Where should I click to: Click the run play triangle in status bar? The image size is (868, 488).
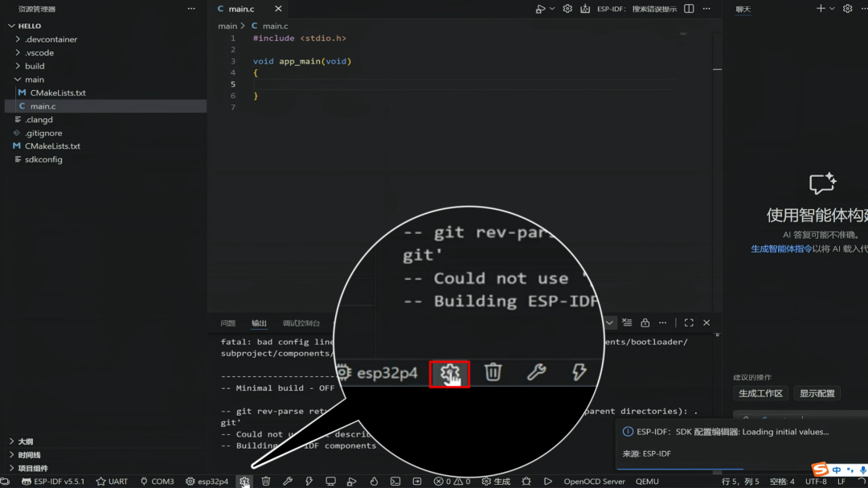[x=547, y=482]
